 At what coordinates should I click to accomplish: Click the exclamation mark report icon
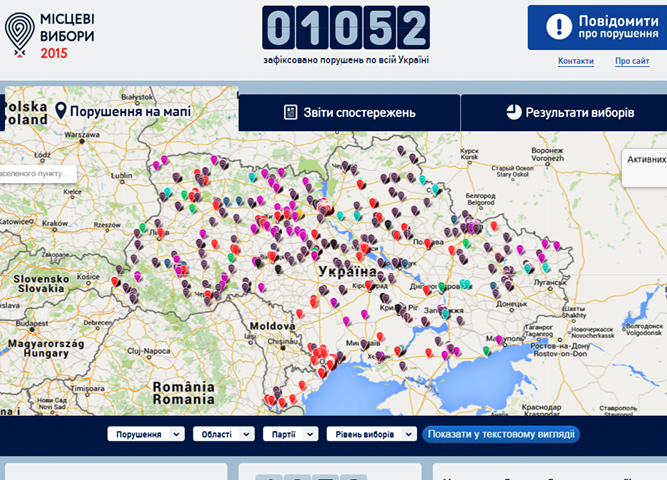click(559, 27)
